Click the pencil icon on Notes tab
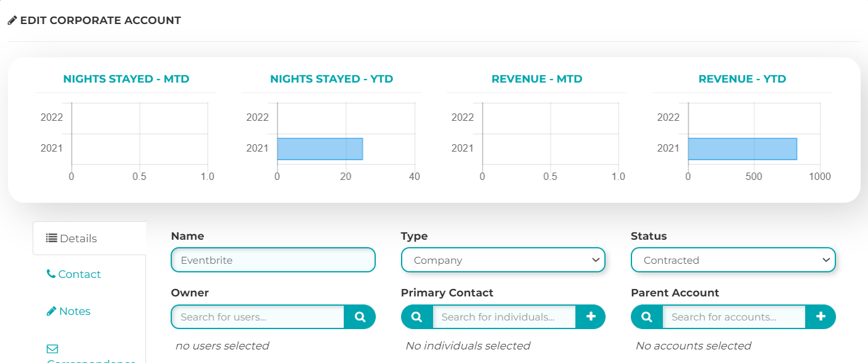The height and width of the screenshot is (363, 868). coord(51,311)
